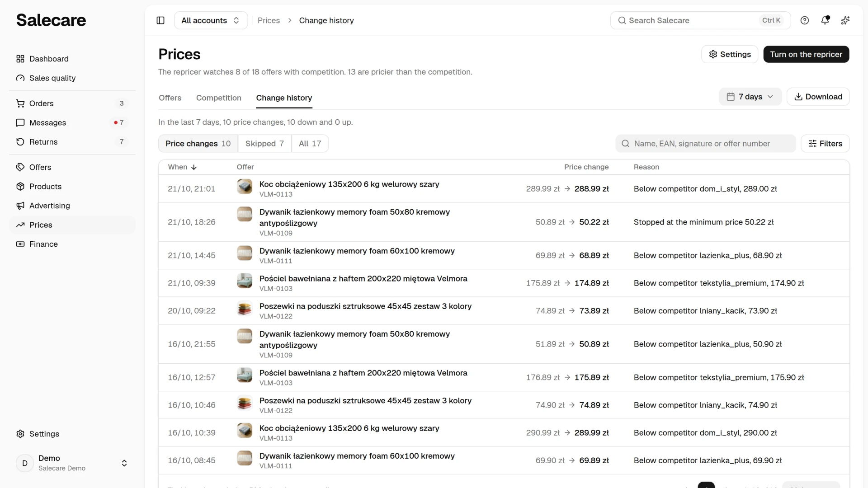Go to Sales quality page
The height and width of the screenshot is (488, 868).
[72, 78]
